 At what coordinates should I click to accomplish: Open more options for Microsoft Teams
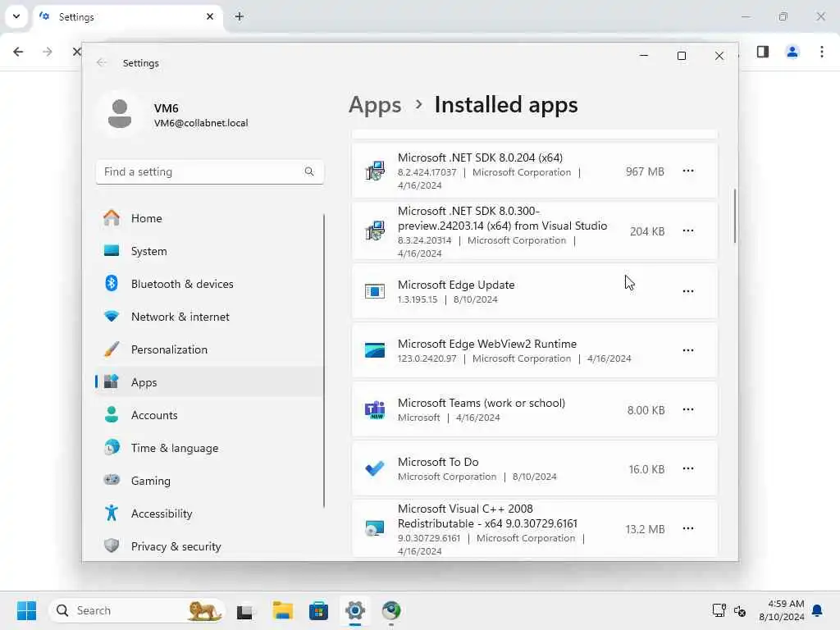[688, 410]
